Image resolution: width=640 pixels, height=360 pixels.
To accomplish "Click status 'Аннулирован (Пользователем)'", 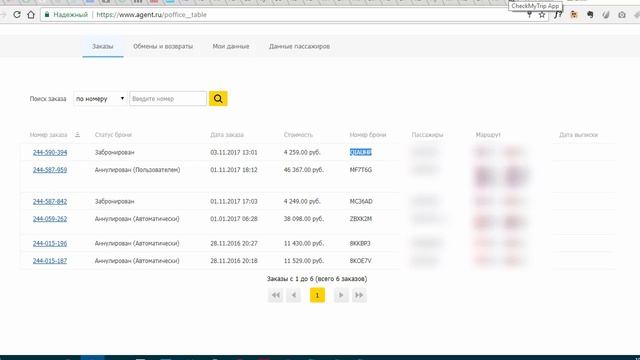I will click(x=138, y=170).
